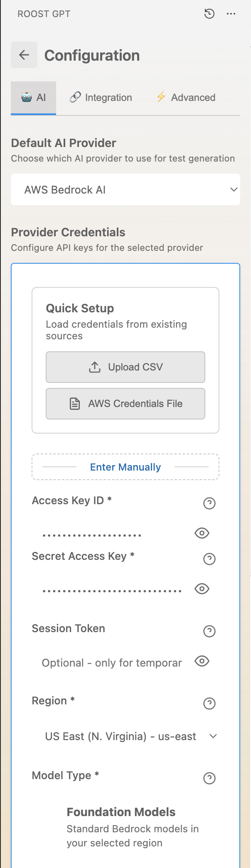This screenshot has height=868, width=251.
Task: Switch to the Integration tab
Action: [x=101, y=97]
